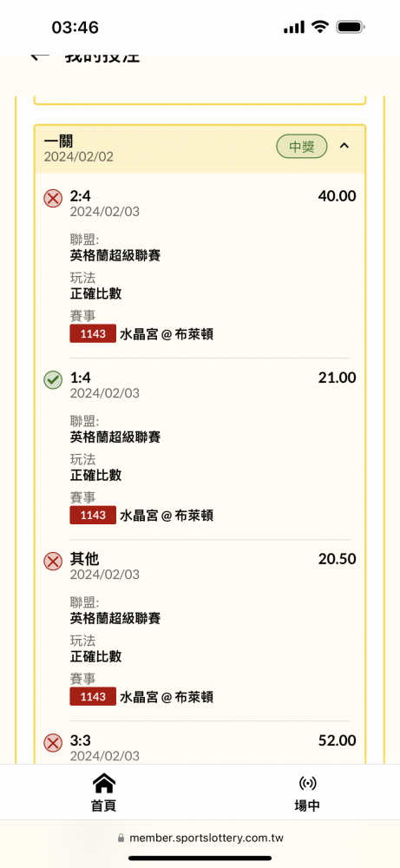Tap the 40.00 odds value
Viewport: 400px width, 868px height.
(x=337, y=196)
